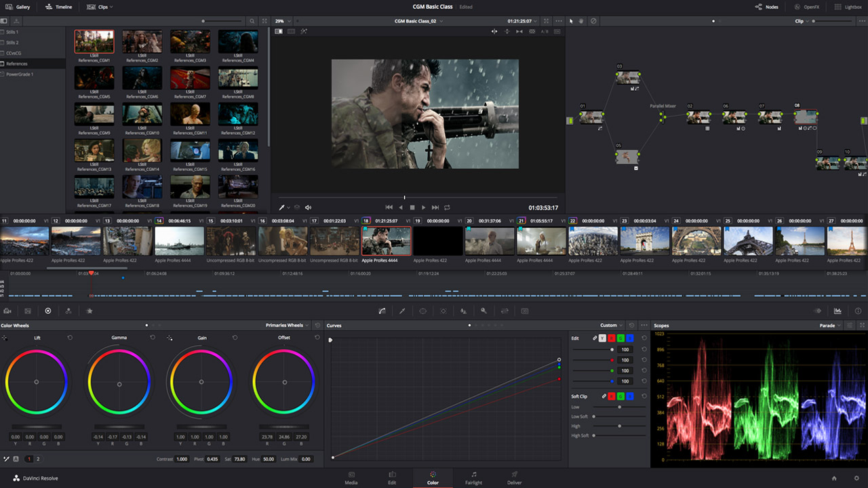Open the Primaries Wheels mode dropdown

[287, 325]
